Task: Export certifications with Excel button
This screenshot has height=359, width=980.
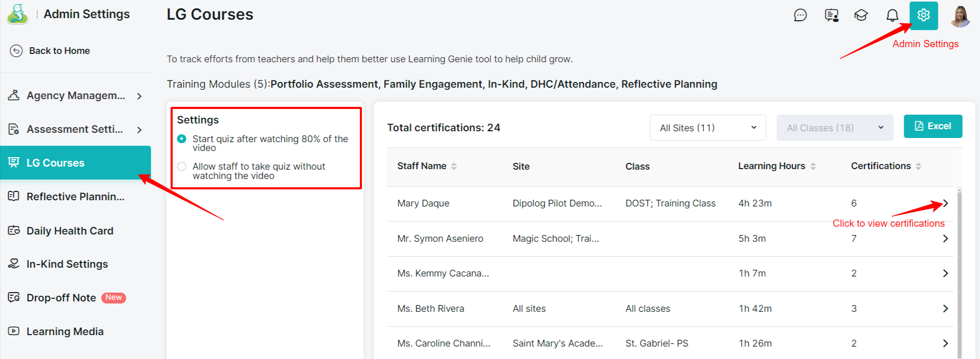Action: [933, 126]
